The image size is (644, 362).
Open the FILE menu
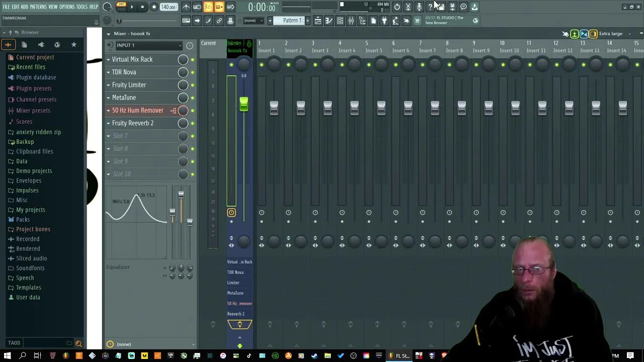point(6,7)
